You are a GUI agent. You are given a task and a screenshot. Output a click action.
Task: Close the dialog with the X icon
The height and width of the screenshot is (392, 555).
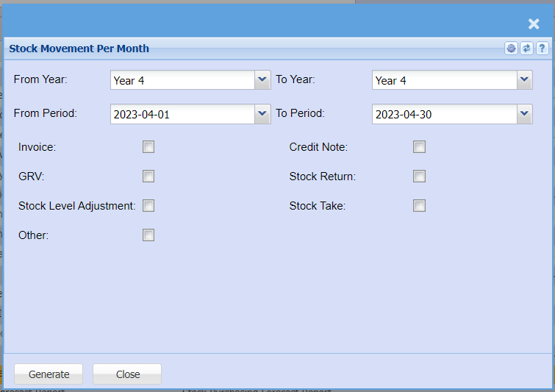(x=534, y=24)
